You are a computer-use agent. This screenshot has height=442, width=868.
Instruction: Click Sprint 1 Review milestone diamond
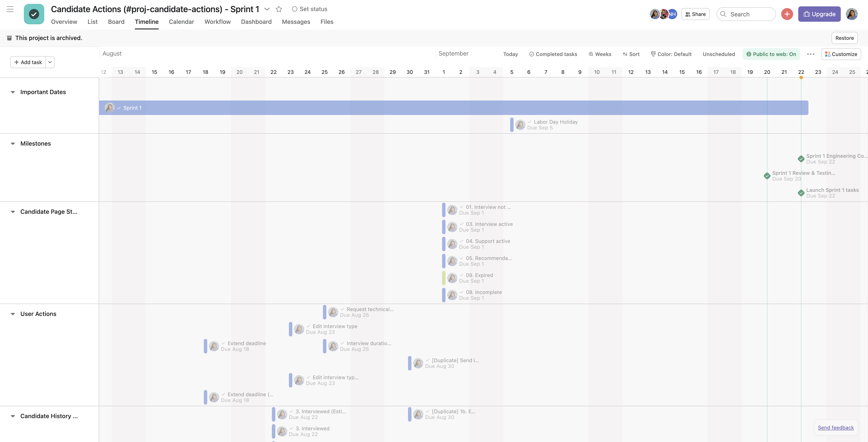pos(767,176)
